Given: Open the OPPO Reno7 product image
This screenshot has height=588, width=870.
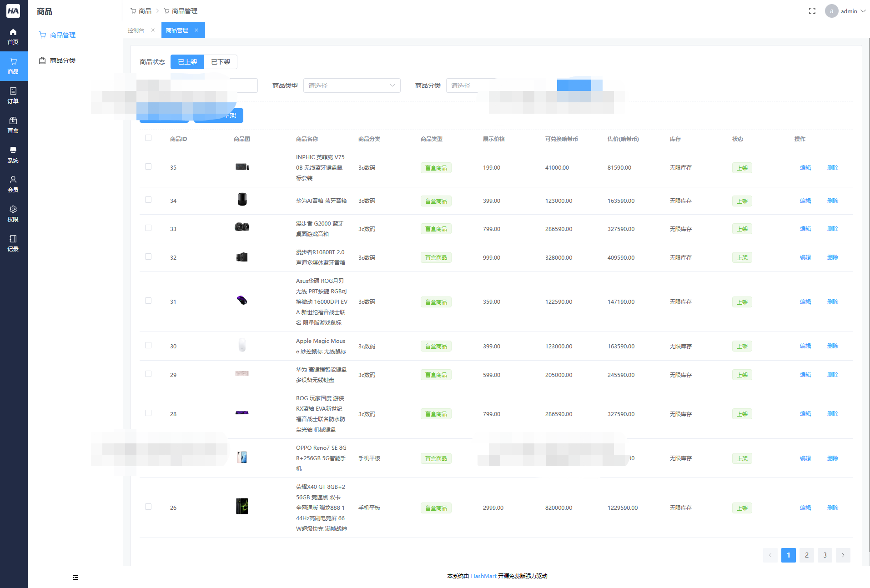Looking at the screenshot, I should click(242, 457).
